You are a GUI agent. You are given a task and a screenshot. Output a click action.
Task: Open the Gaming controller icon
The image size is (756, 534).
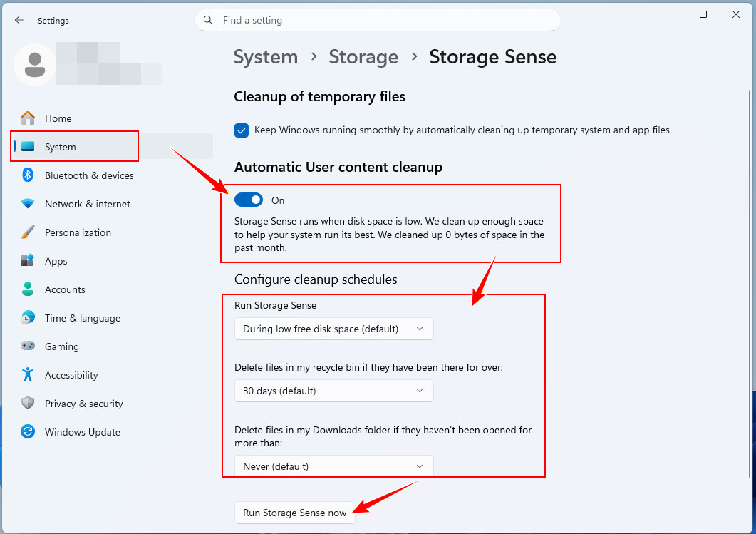[28, 346]
